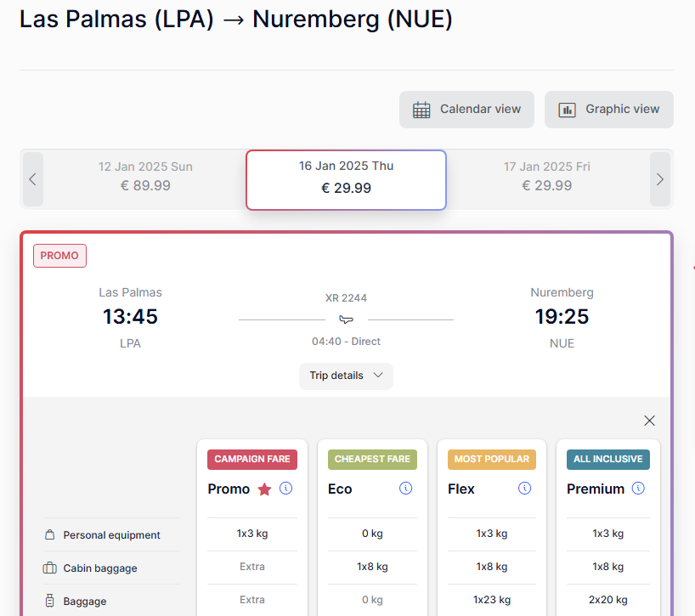Viewport: 695px width, 616px height.
Task: Open the Eco fare info icon
Action: point(405,489)
